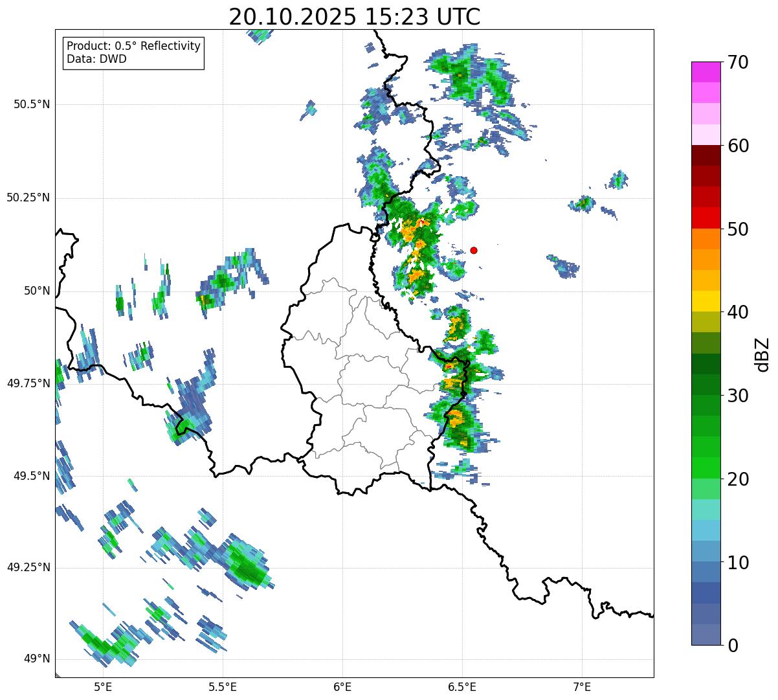778x700 pixels.
Task: Click the 7°E longitude label
Action: tap(582, 686)
